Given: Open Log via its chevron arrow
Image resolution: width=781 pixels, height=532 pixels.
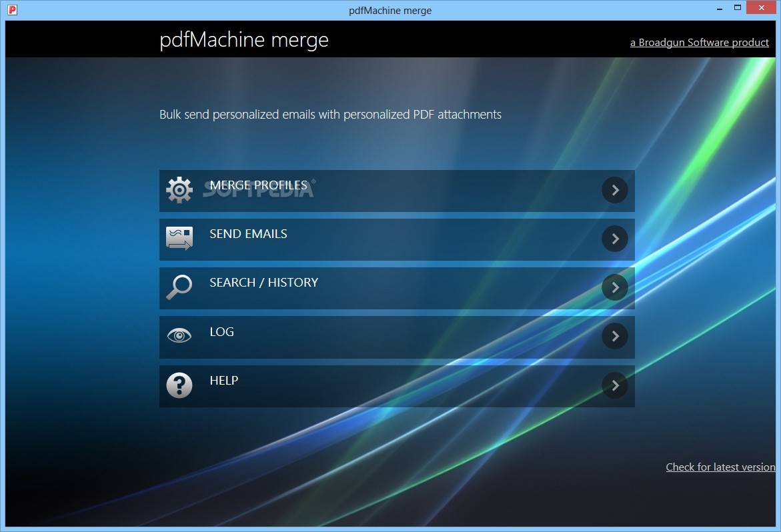Looking at the screenshot, I should (x=615, y=336).
